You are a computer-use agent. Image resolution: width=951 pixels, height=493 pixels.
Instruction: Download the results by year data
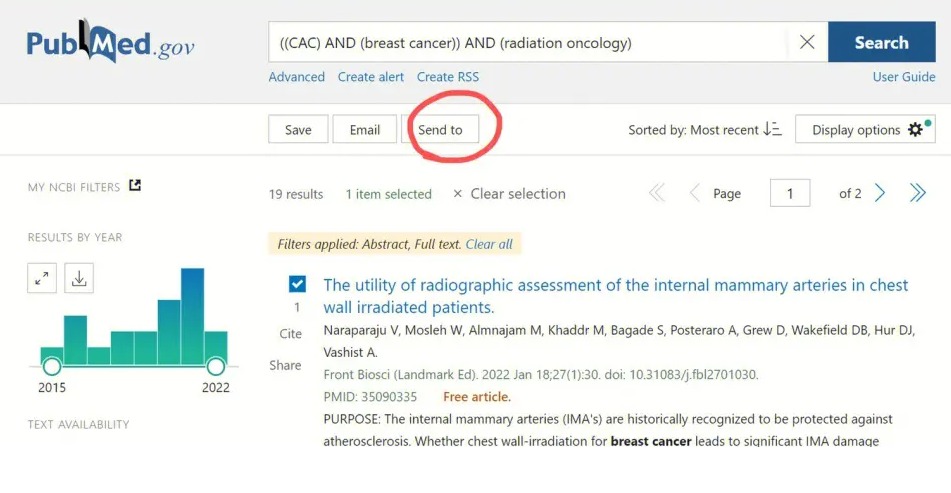pos(79,279)
